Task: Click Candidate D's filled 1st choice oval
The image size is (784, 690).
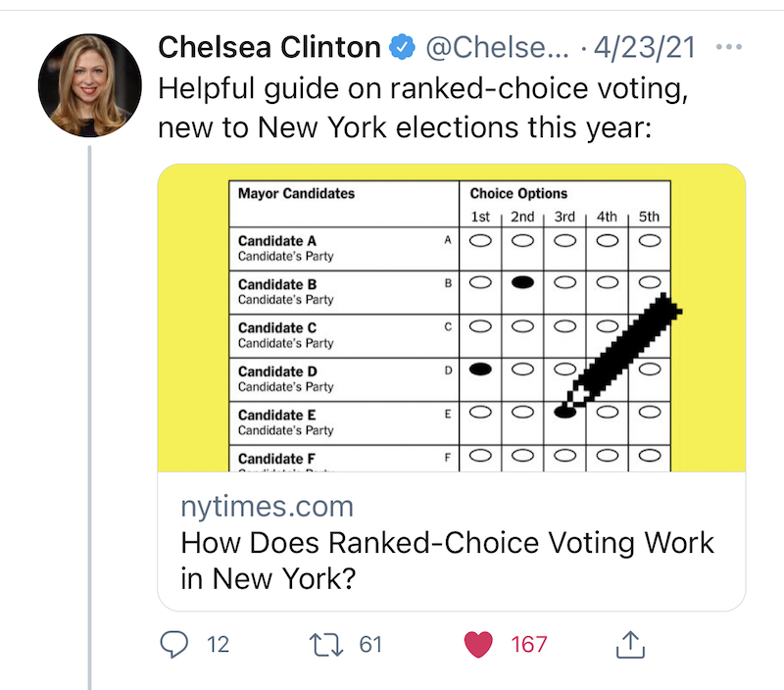Action: pyautogui.click(x=480, y=370)
